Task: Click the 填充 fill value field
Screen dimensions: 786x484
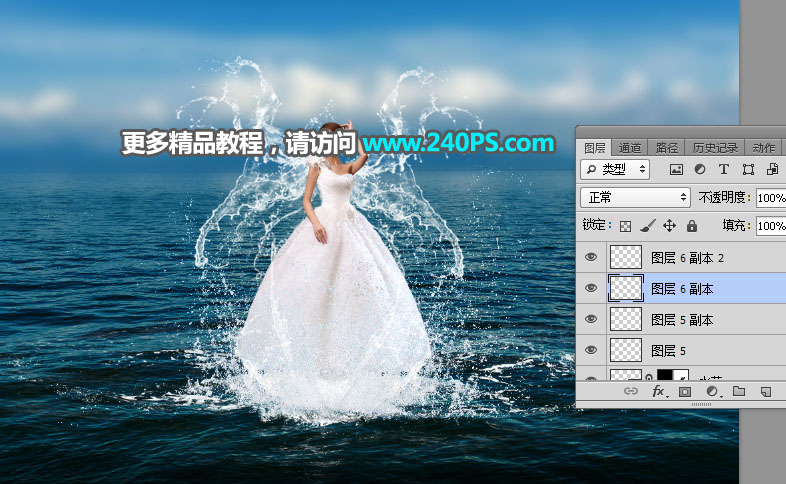Action: click(771, 226)
